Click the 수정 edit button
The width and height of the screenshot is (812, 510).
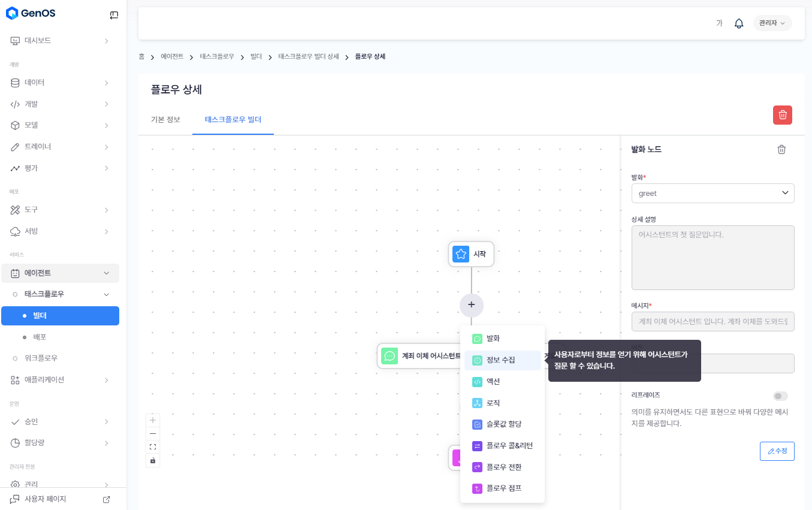click(x=777, y=451)
